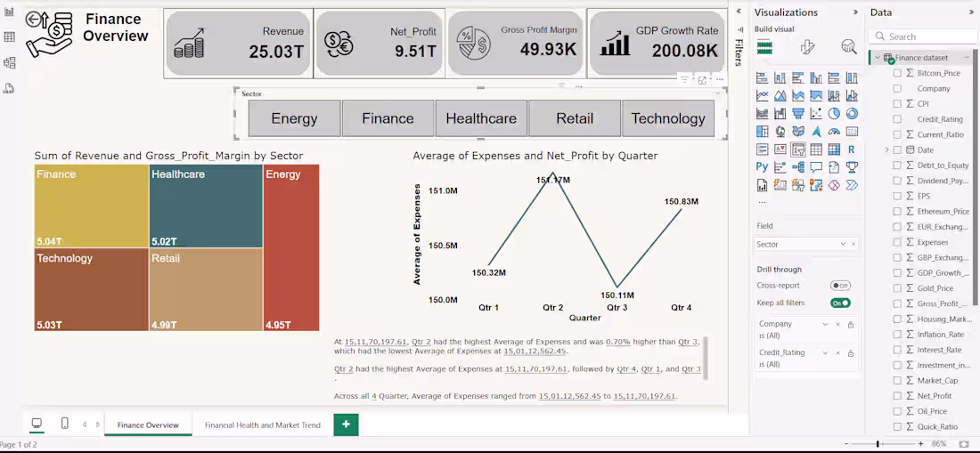
Task: Click fit to page icon in status bar
Action: tap(963, 443)
